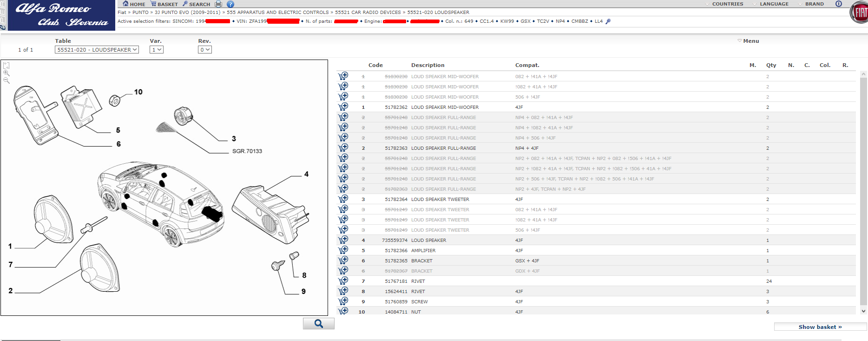Image resolution: width=868 pixels, height=341 pixels.
Task: Open help question mark icon
Action: click(x=230, y=4)
